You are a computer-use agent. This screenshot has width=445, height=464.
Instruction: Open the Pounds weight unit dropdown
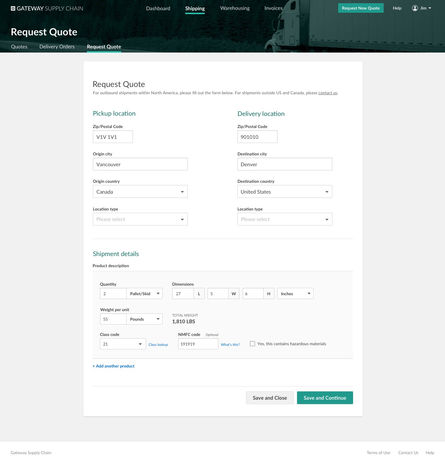point(144,319)
